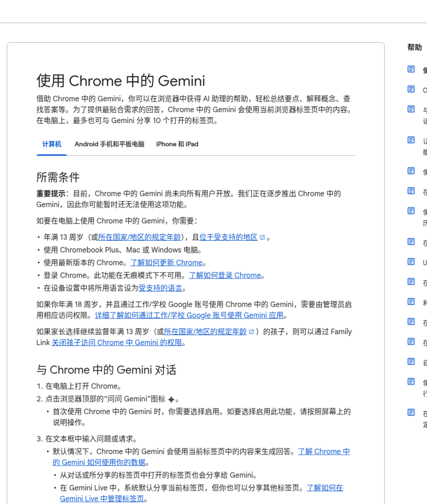This screenshot has height=504, width=427.
Task: Click article icon beside sidebar entry starting with C
Action: coord(411,89)
